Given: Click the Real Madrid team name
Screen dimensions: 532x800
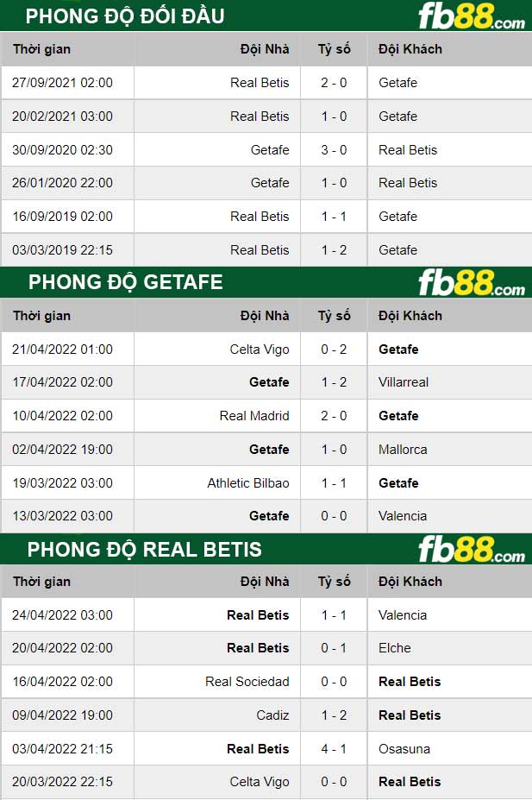Looking at the screenshot, I should point(254,416).
